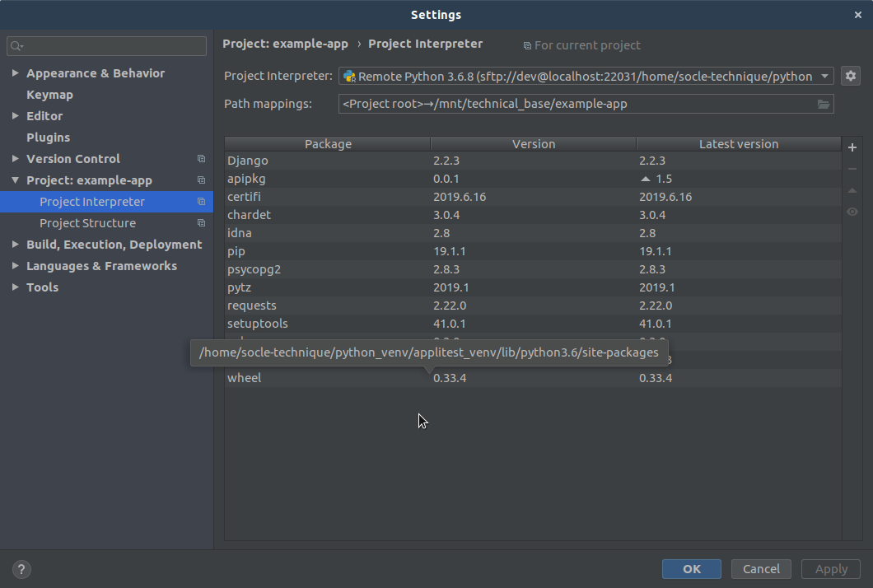Select the setuptools package row
This screenshot has height=588, width=873.
click(533, 324)
